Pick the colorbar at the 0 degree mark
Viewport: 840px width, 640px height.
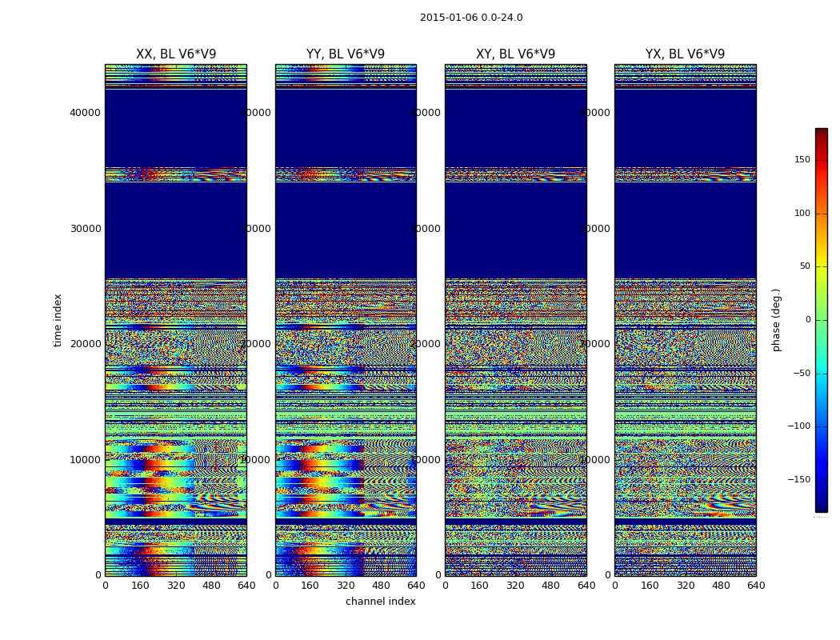(821, 320)
